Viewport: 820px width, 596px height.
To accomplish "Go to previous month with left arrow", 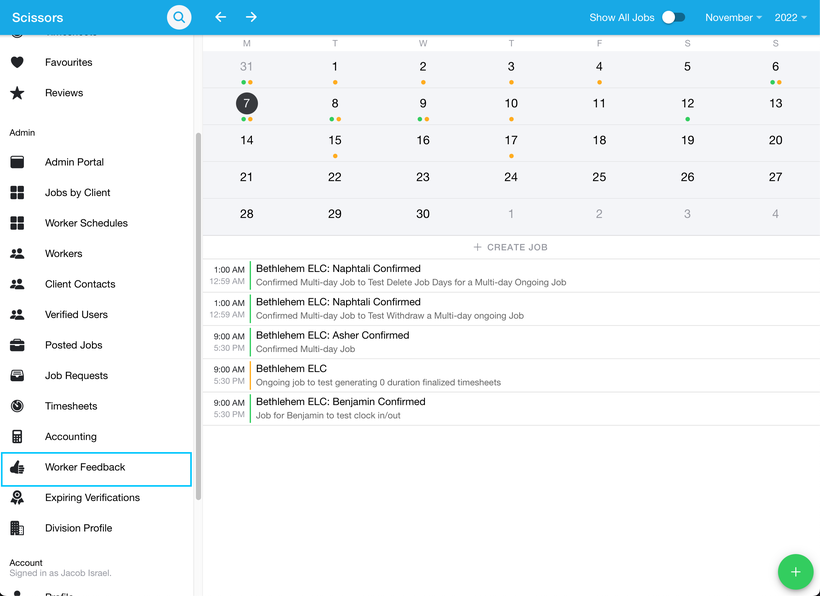I will pos(221,17).
